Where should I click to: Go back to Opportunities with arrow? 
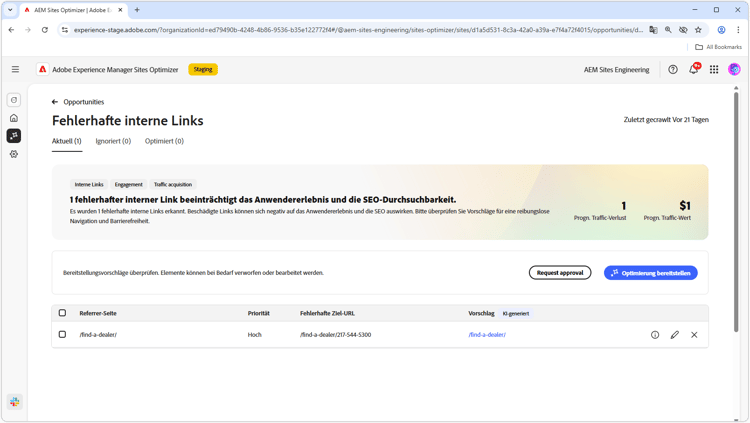point(55,102)
